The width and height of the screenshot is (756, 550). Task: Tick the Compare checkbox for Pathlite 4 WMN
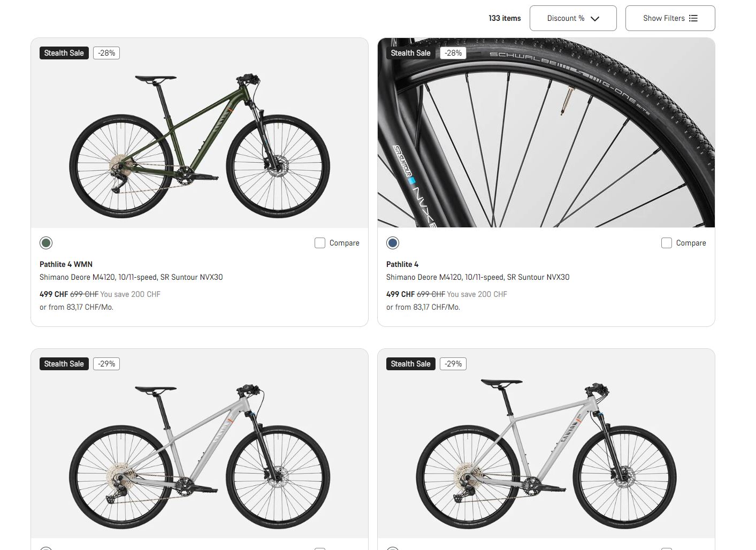tap(320, 243)
